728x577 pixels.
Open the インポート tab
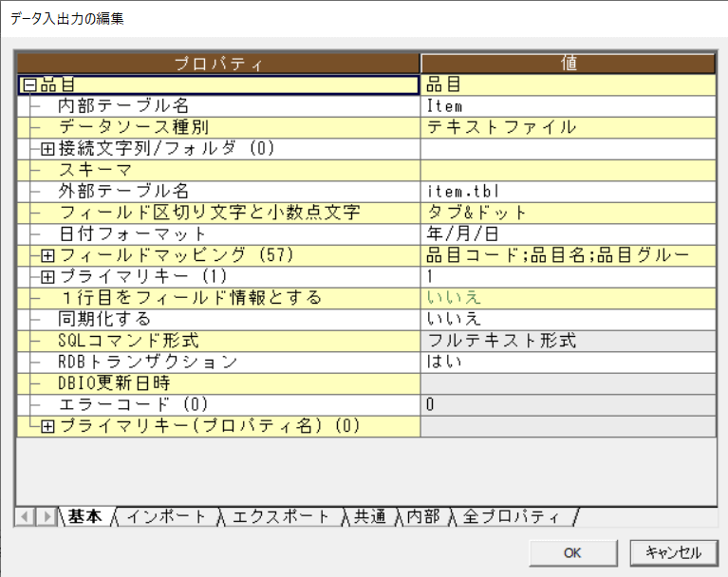pos(166,516)
